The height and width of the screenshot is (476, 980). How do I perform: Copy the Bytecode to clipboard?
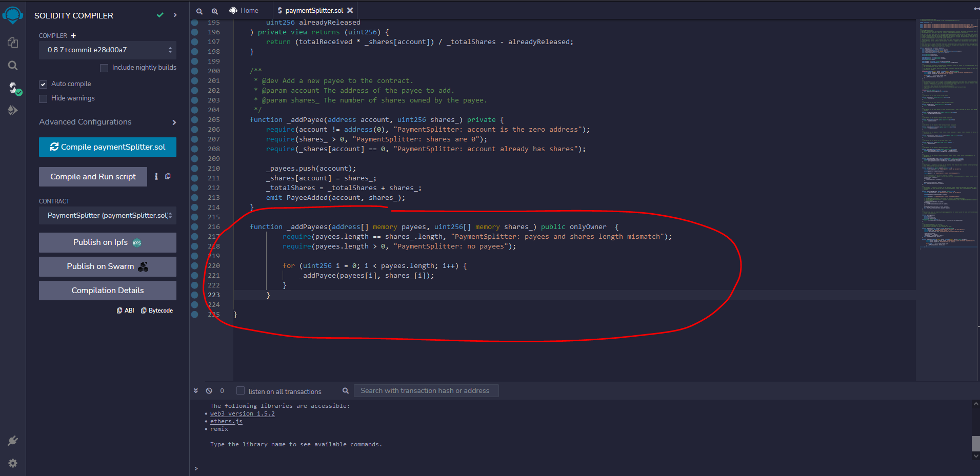157,311
